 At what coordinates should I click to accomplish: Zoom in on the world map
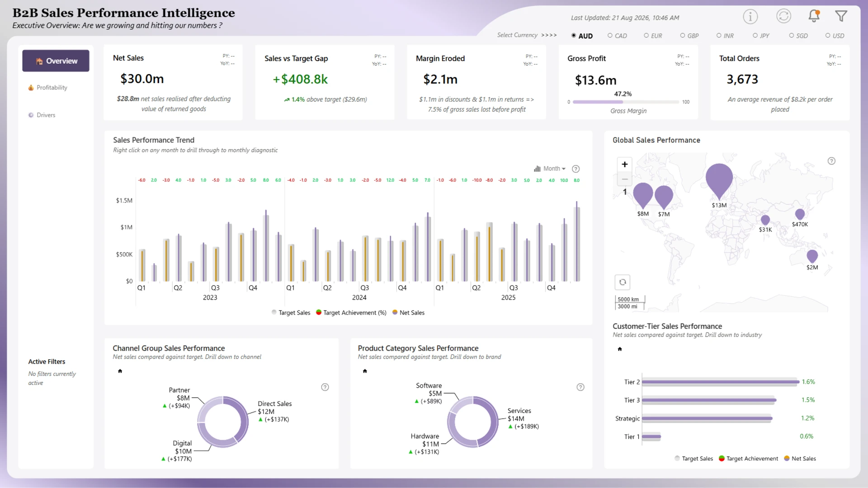point(624,164)
